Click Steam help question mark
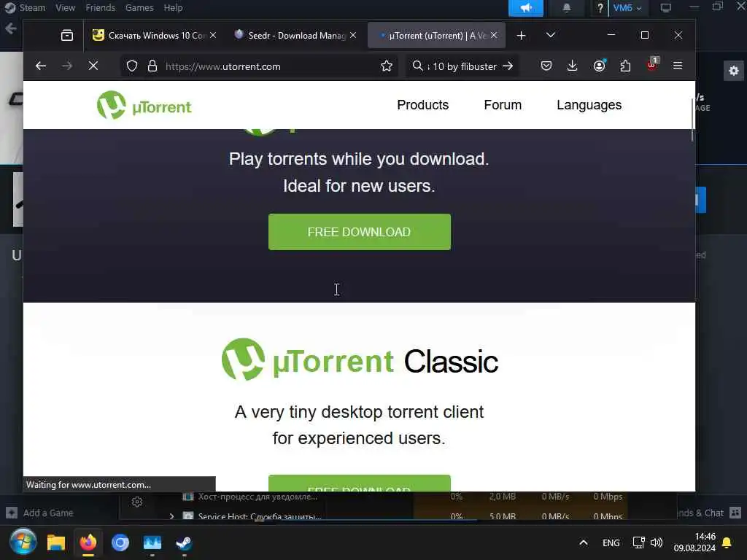This screenshot has width=747, height=560. coord(600,8)
